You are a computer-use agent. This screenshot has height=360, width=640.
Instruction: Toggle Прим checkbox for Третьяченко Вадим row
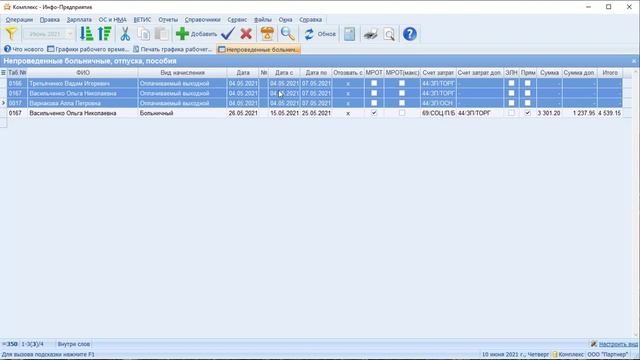(528, 83)
